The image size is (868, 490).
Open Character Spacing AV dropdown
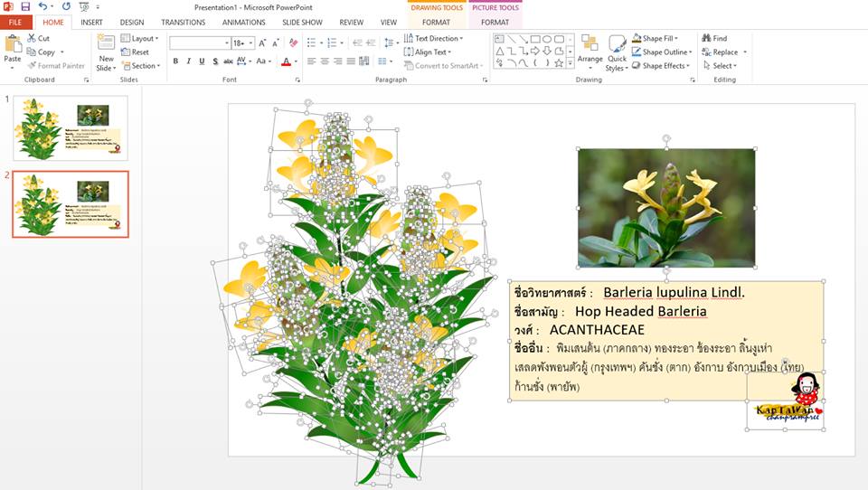244,61
